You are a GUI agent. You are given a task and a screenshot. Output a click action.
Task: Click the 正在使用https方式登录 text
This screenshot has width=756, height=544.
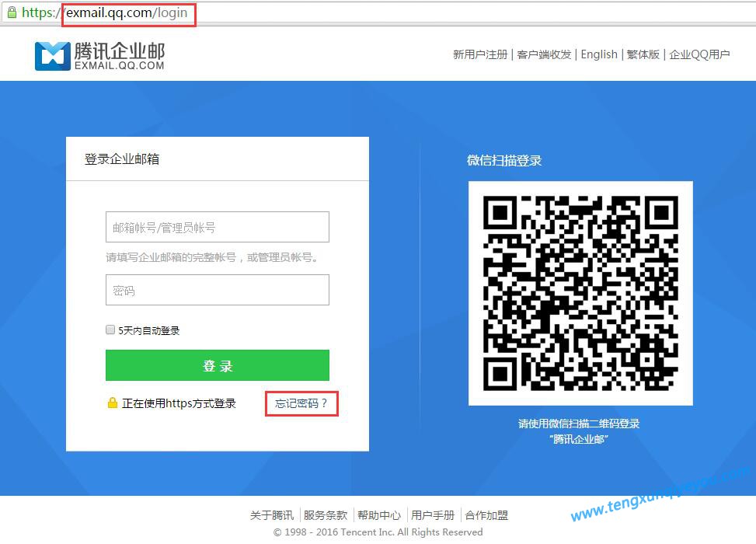(x=179, y=403)
